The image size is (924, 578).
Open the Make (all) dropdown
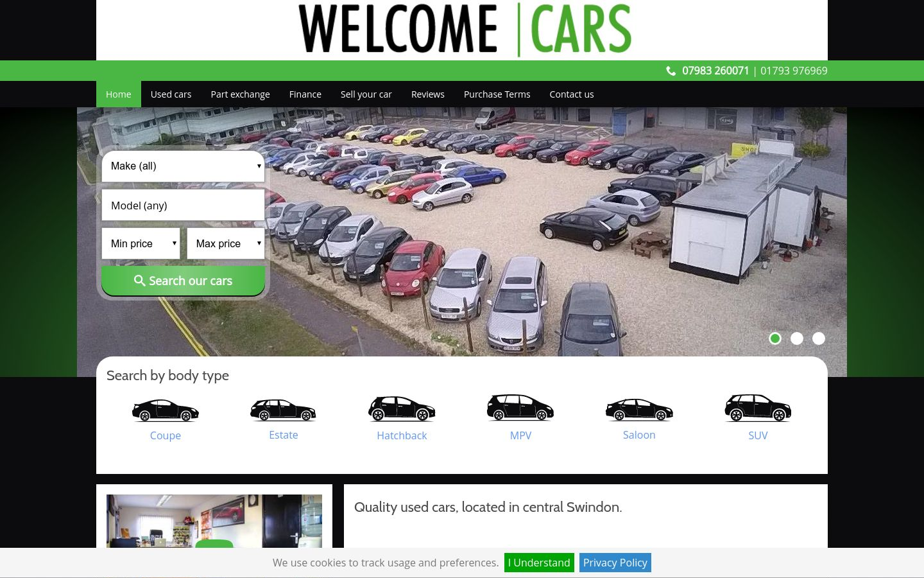coord(183,166)
